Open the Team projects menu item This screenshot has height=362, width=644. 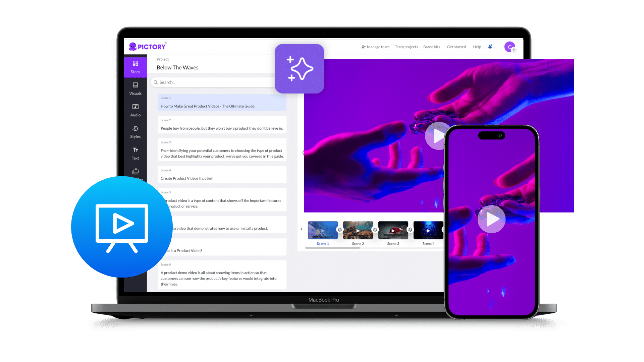pos(407,47)
